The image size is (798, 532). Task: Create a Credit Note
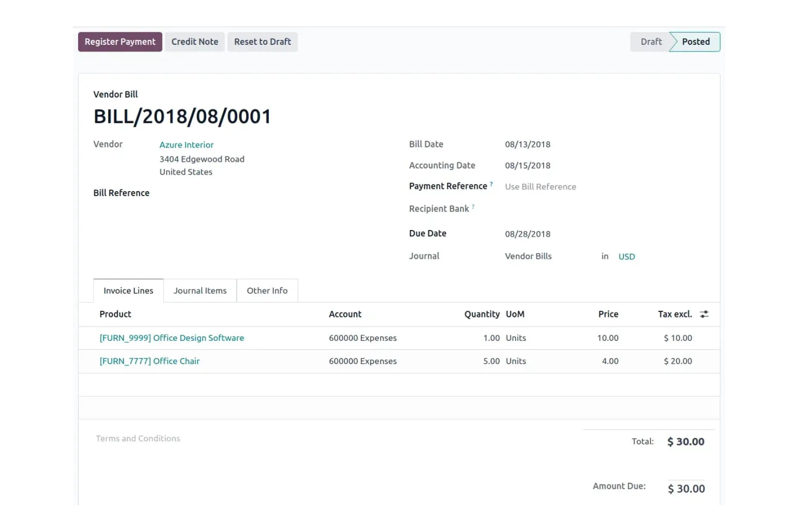(195, 42)
